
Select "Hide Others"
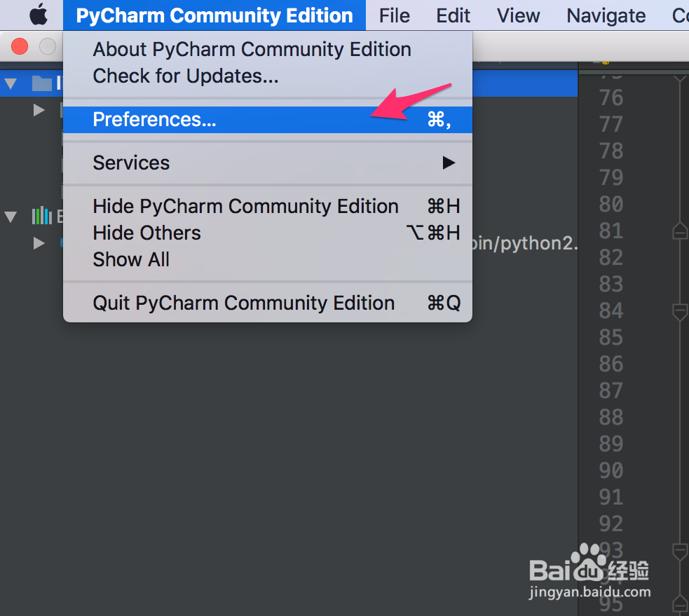tap(146, 233)
